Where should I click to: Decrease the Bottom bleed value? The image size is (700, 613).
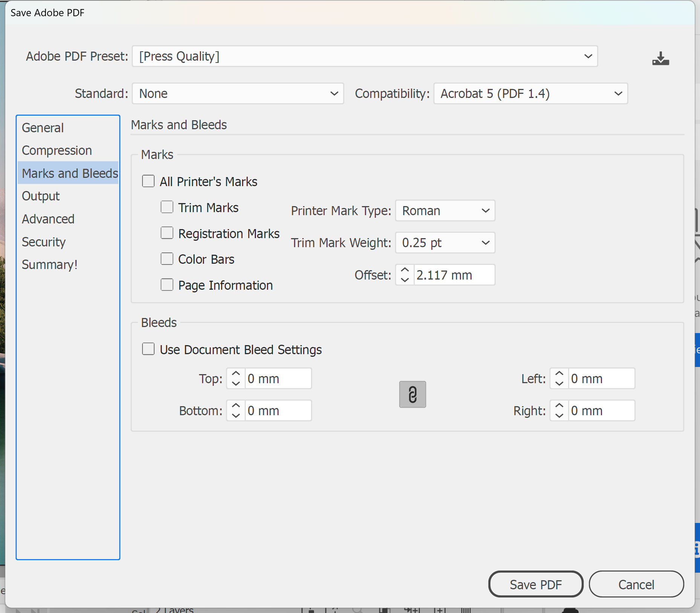236,416
